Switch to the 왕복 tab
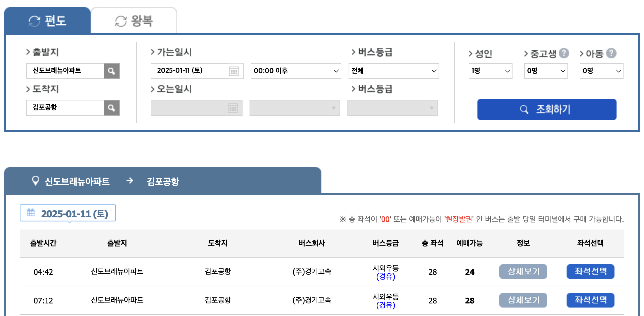 pyautogui.click(x=134, y=20)
